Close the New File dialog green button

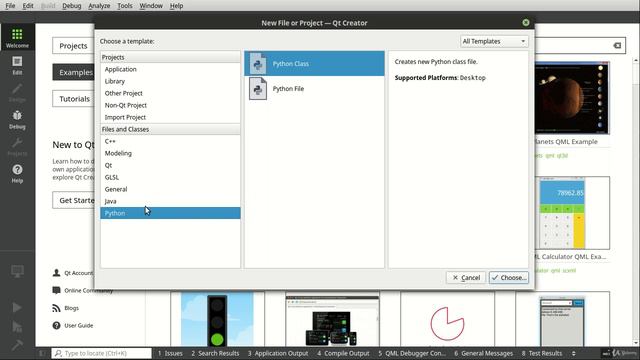pos(526,22)
